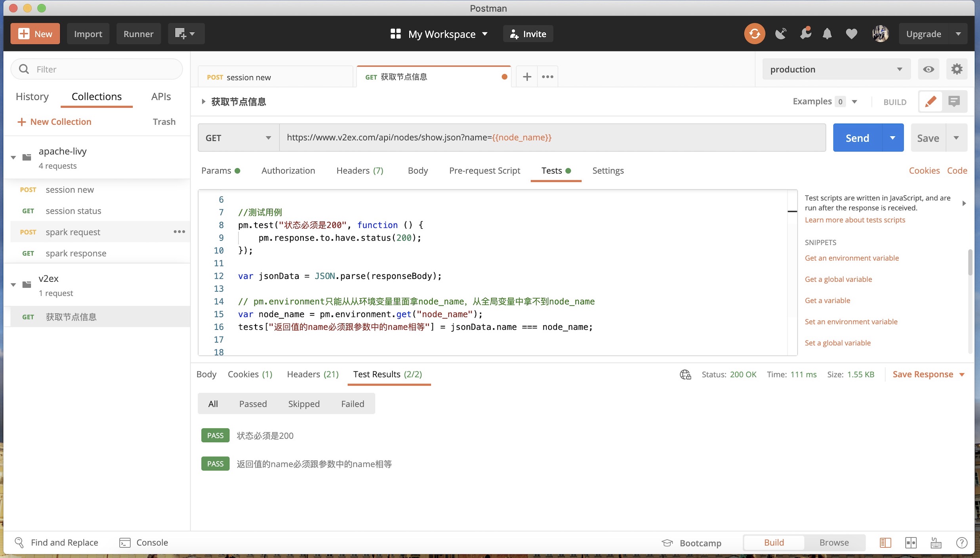Open the comments icon near BUILD
The height and width of the screenshot is (558, 980).
click(x=954, y=101)
